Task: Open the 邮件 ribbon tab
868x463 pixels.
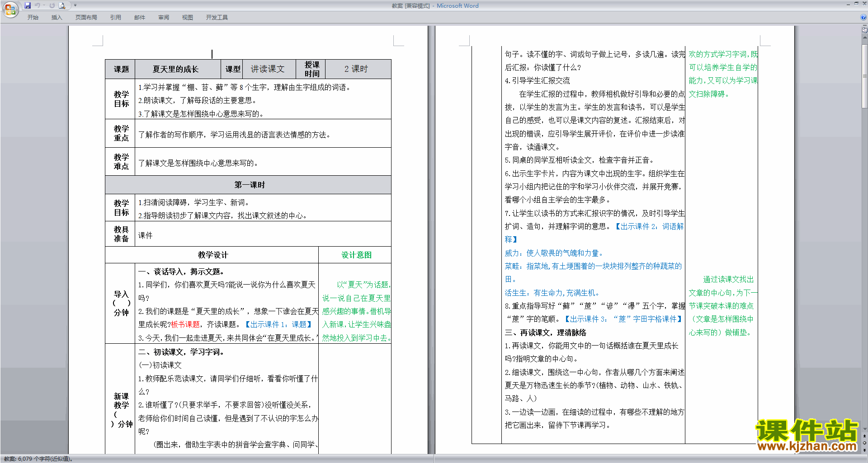Action: (139, 17)
